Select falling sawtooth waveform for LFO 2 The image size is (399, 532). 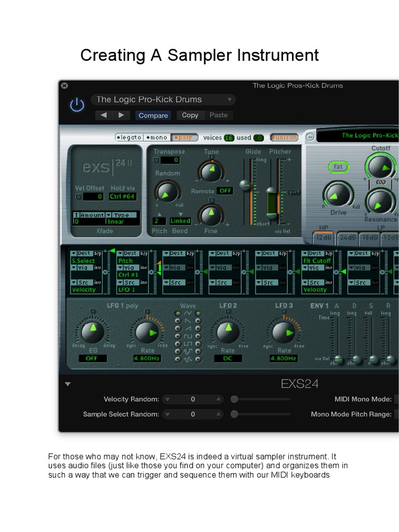pos(198,321)
